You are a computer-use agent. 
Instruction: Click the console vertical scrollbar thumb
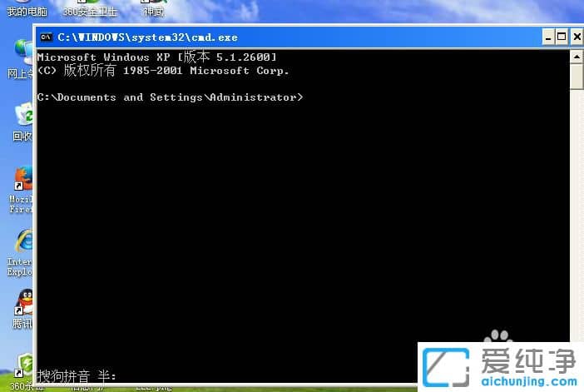[x=577, y=76]
